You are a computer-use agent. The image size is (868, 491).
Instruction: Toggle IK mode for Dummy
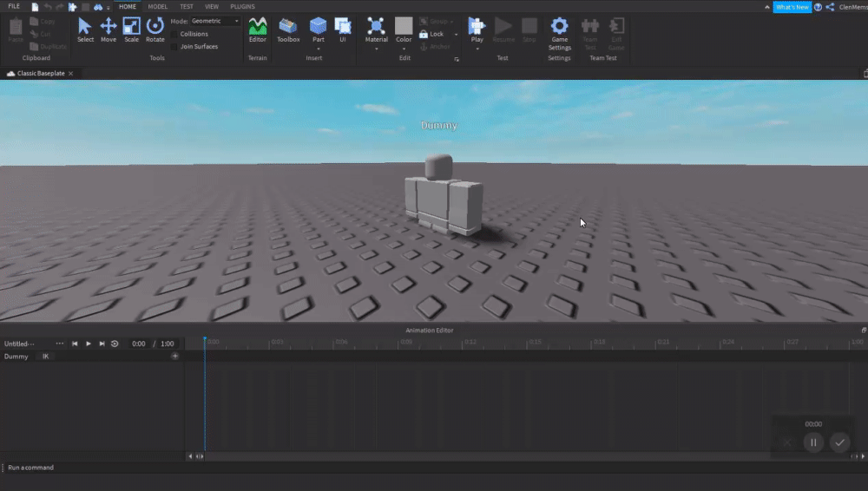(x=45, y=357)
